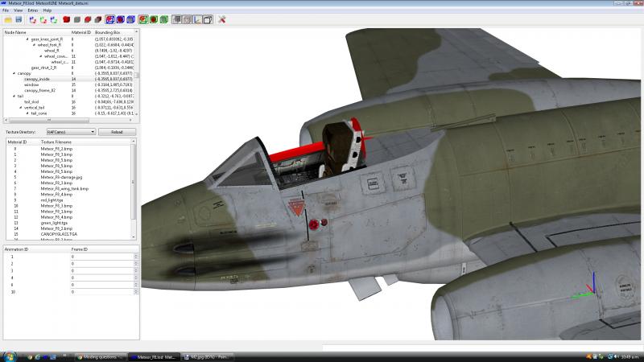Collapse the canopy tree node

coord(14,73)
